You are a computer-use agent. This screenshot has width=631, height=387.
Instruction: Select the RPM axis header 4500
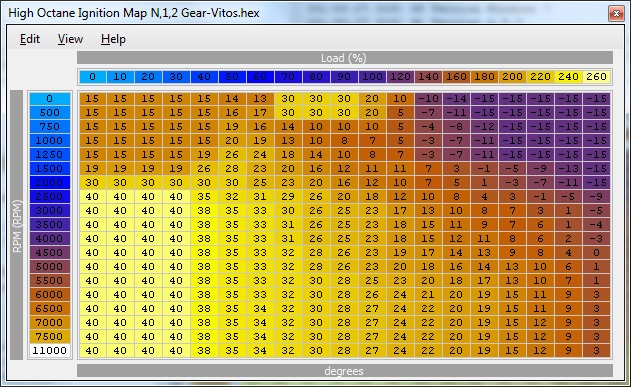49,253
